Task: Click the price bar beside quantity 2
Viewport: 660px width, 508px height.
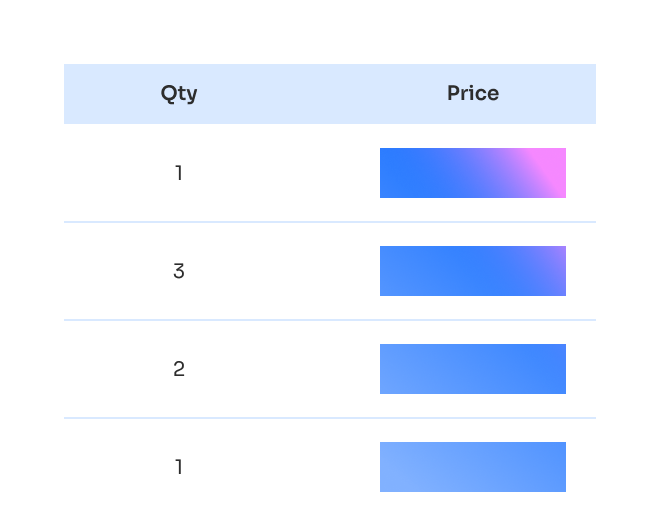Action: tap(472, 369)
